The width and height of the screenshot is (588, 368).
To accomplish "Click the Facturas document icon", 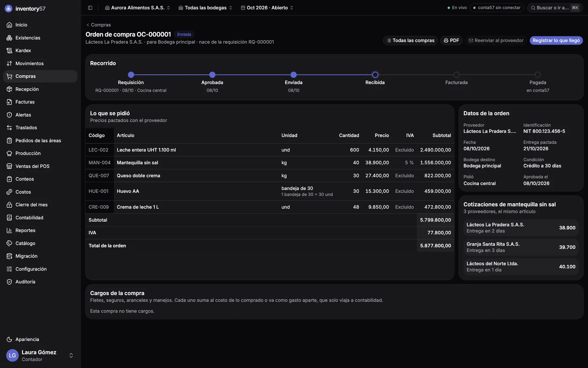I will point(9,102).
